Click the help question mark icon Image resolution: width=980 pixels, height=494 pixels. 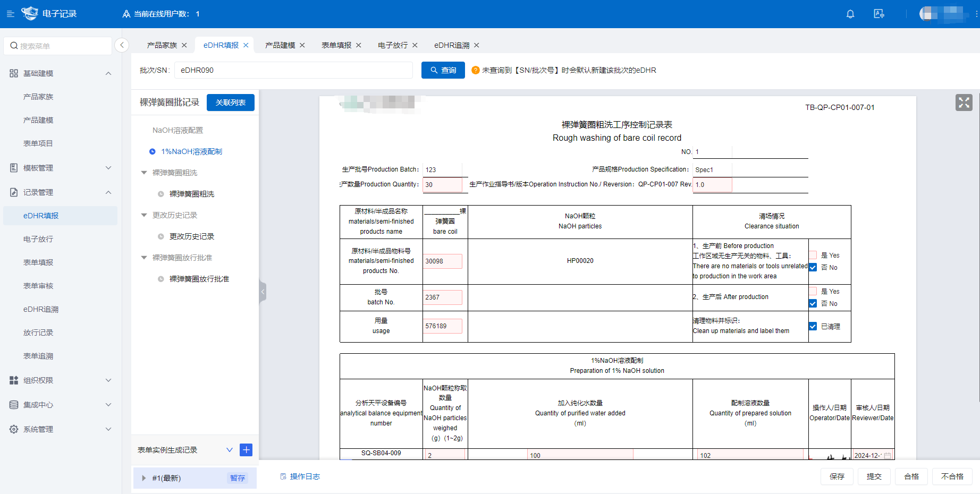[476, 70]
